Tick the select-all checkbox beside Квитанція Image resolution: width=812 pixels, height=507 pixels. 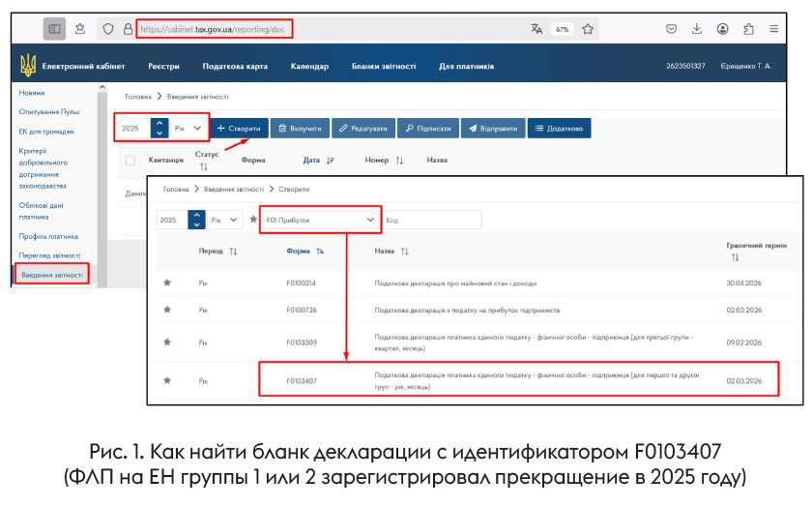[x=130, y=160]
